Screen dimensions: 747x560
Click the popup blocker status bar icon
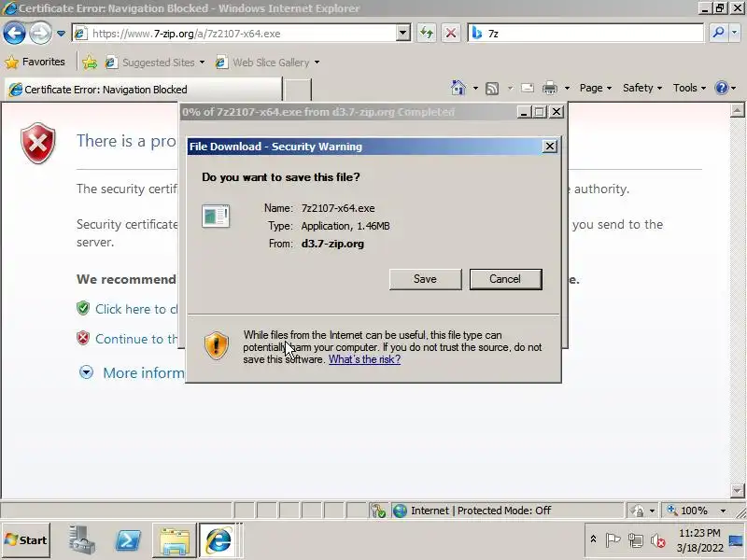pos(378,511)
